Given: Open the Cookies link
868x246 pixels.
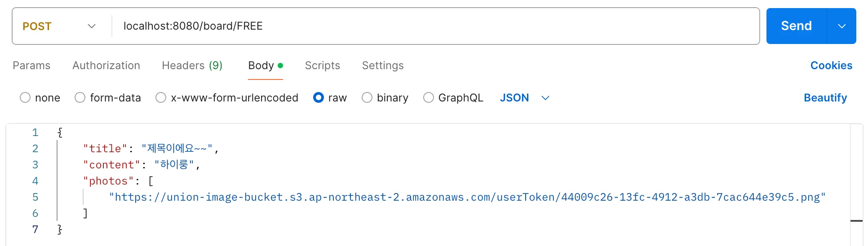Looking at the screenshot, I should (x=831, y=66).
